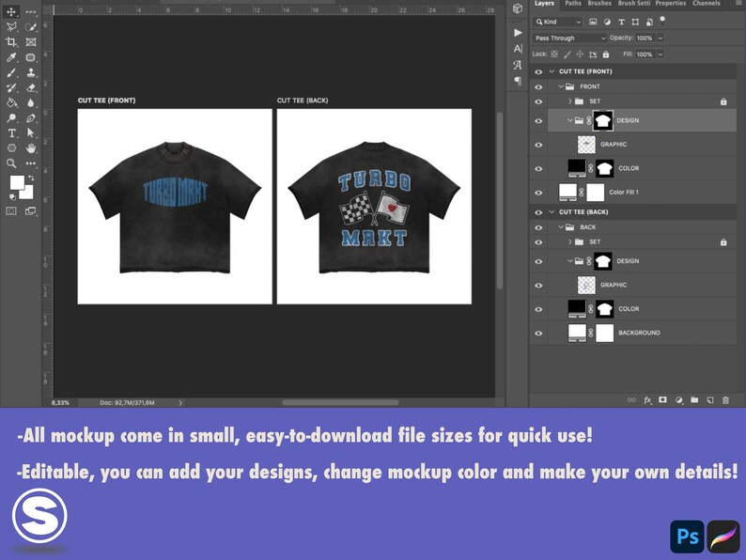Select the front tee GRAPHIC layer thumbnail
Screen dimensions: 746x560
[x=586, y=144]
